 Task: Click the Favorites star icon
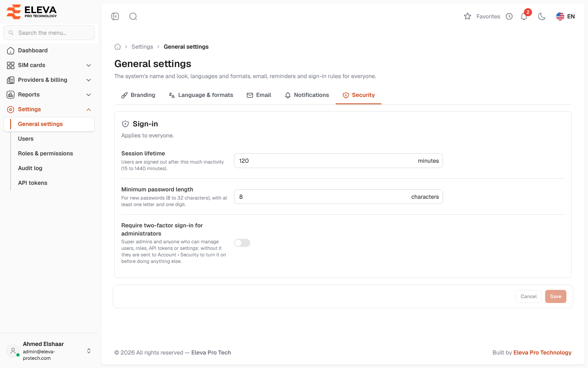pyautogui.click(x=468, y=16)
